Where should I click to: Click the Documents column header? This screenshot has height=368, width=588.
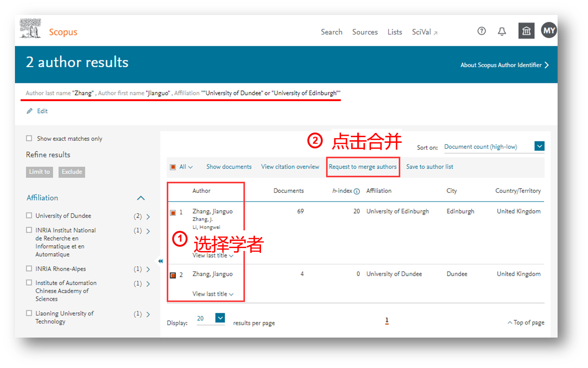[x=289, y=191]
